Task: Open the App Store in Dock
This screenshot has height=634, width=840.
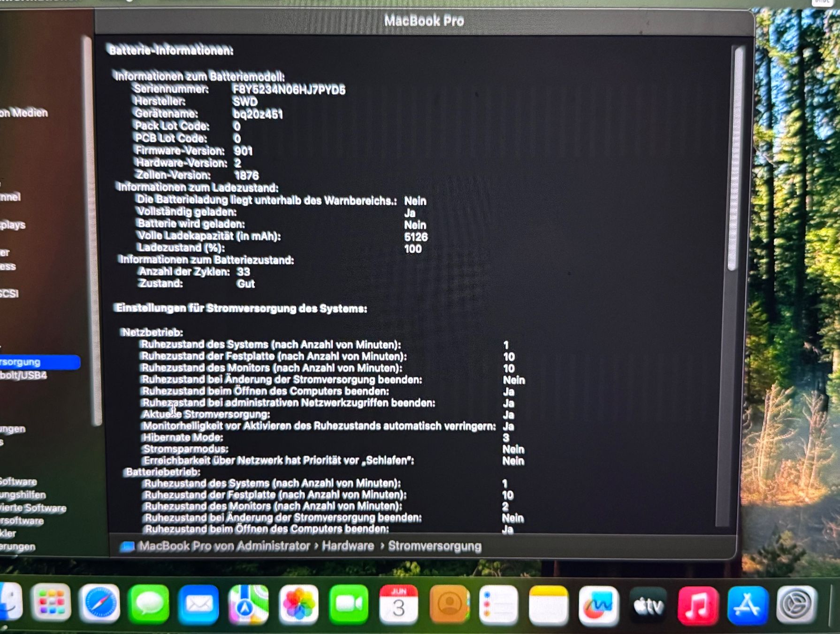Action: click(x=748, y=606)
